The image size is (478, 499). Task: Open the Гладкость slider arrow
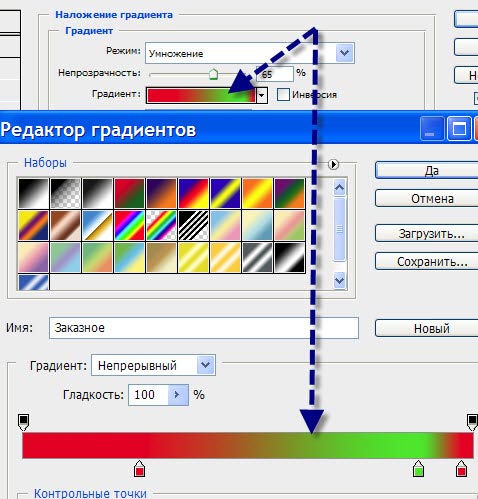178,395
